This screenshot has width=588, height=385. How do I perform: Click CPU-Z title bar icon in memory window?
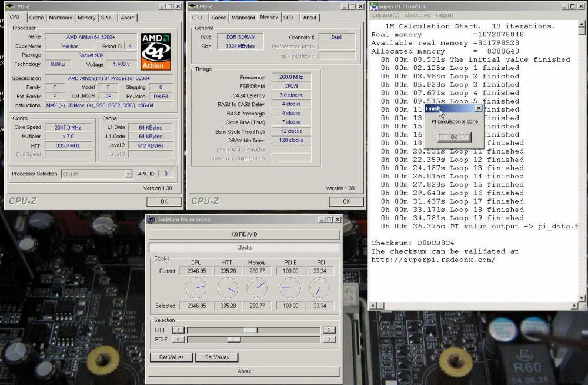(192, 6)
